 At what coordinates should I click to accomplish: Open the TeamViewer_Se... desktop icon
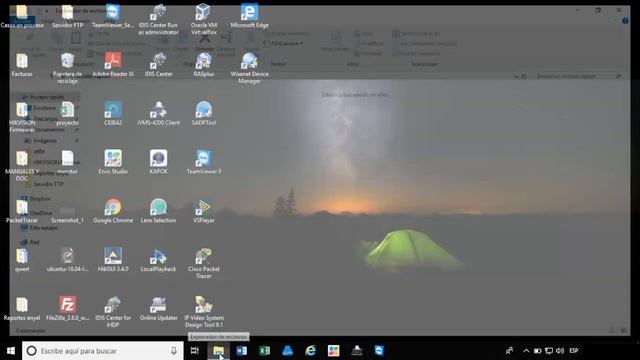[x=113, y=16]
